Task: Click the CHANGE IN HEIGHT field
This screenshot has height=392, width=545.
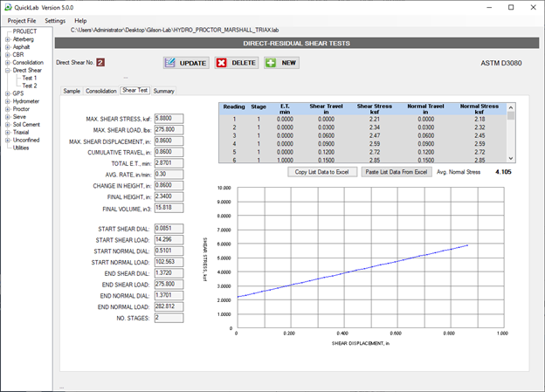Action: [169, 185]
